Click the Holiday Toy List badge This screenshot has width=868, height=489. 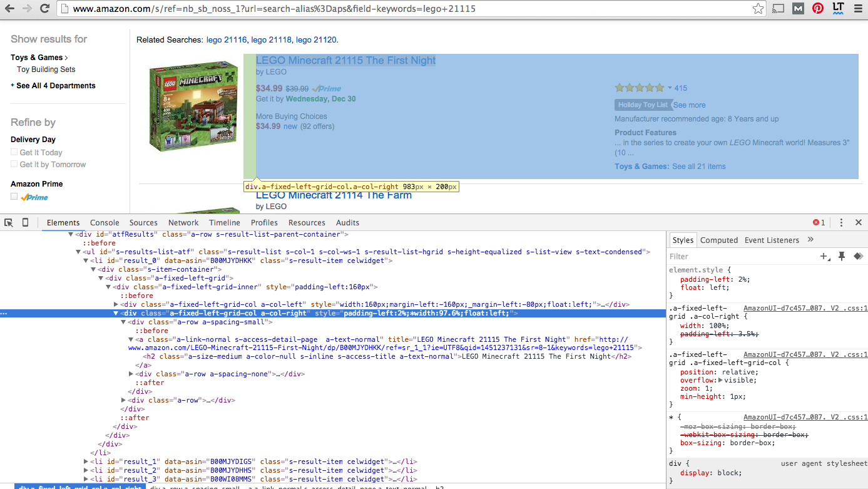click(x=643, y=105)
